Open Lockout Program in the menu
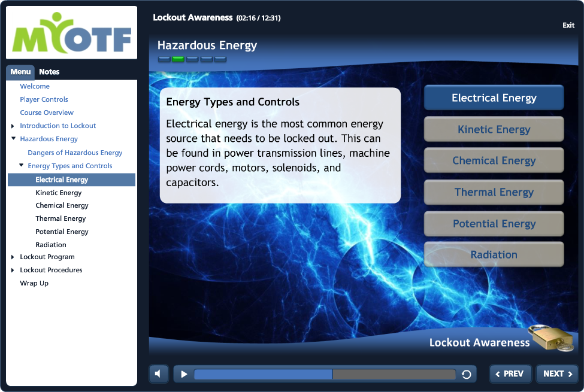 click(x=47, y=257)
